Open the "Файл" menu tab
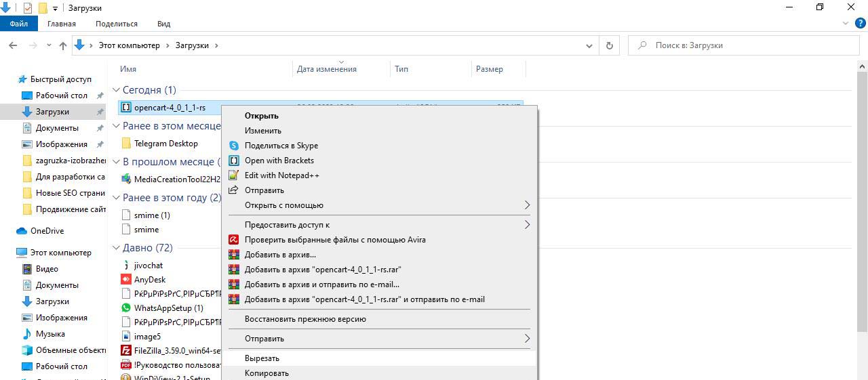 click(x=19, y=24)
